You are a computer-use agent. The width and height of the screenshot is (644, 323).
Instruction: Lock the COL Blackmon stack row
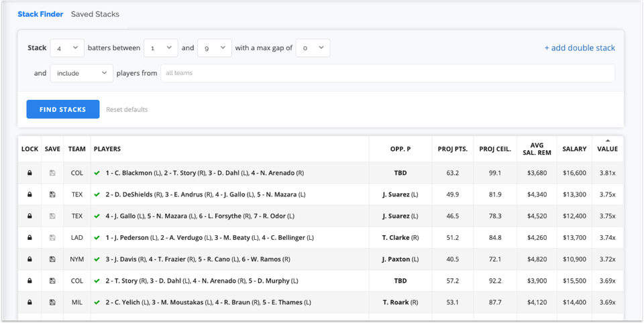click(30, 173)
